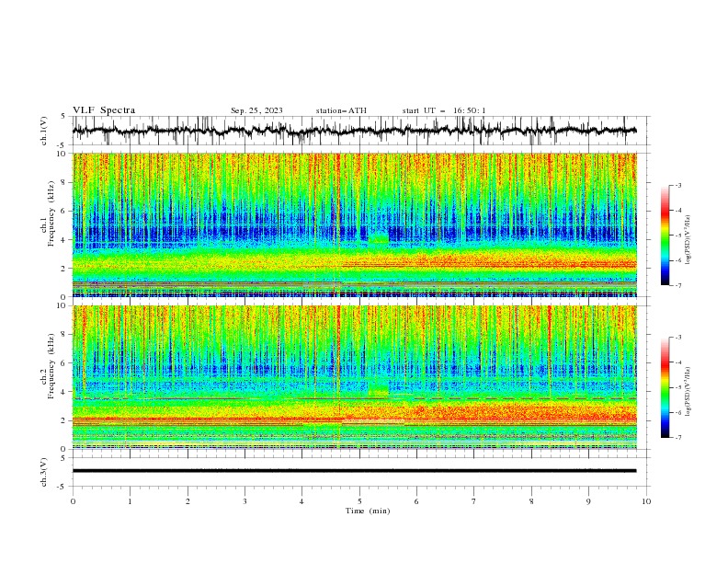
Task: Click the "VLF Spectra" plot title
Action: (104, 110)
